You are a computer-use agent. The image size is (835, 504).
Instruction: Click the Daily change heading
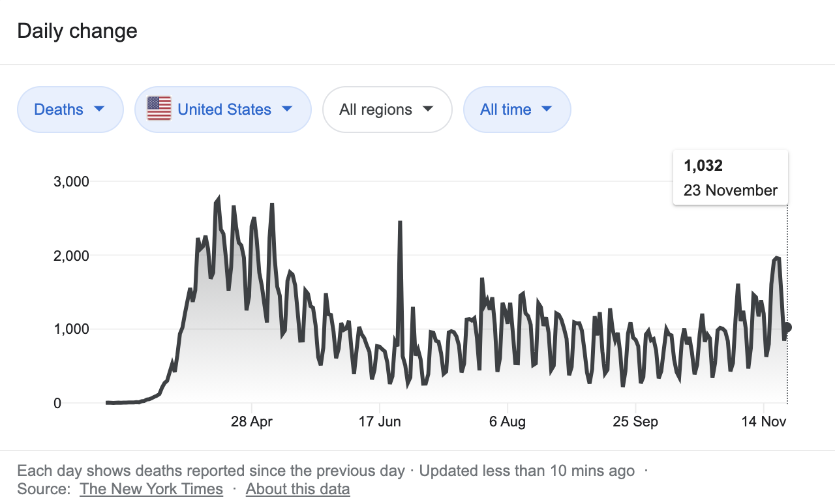pyautogui.click(x=77, y=31)
